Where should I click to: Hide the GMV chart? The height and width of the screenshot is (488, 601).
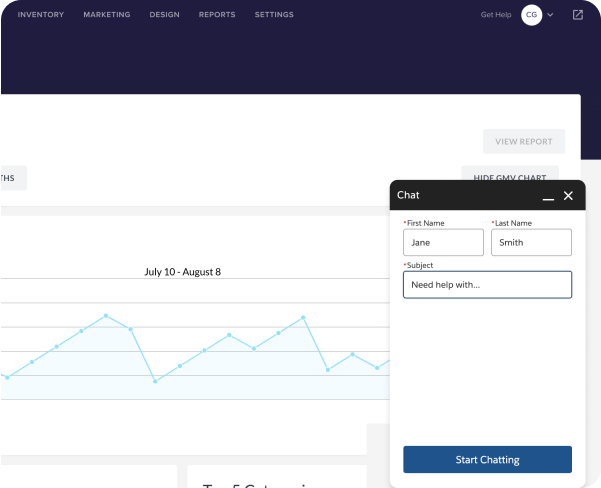(x=509, y=177)
